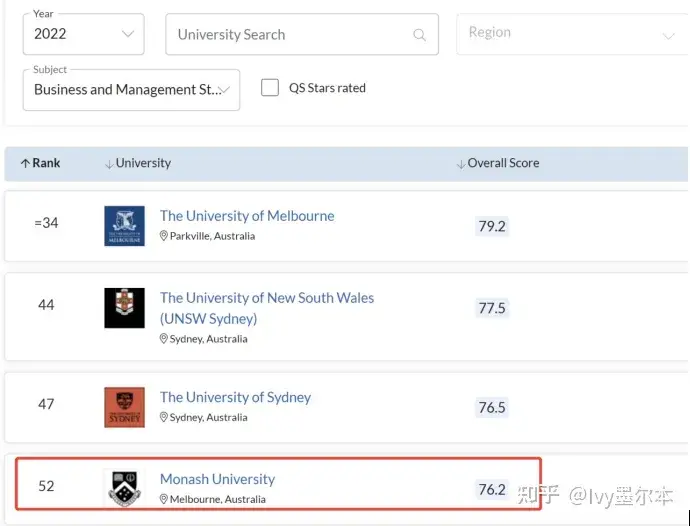Open The University of Melbourne link
The width and height of the screenshot is (690, 526).
[x=247, y=216]
